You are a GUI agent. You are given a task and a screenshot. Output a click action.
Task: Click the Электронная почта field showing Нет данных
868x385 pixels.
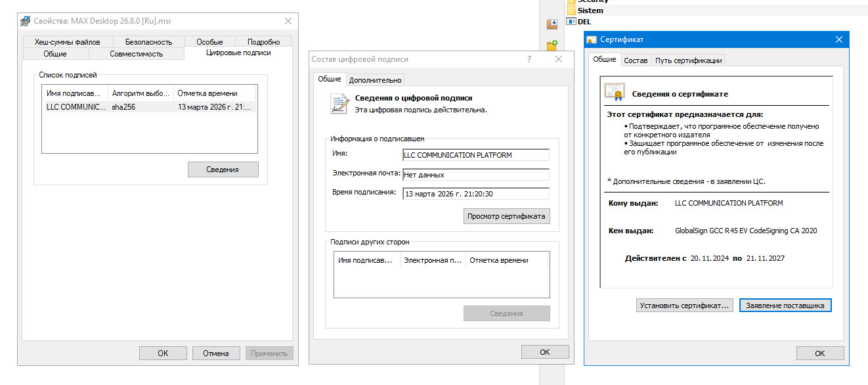[x=476, y=175]
